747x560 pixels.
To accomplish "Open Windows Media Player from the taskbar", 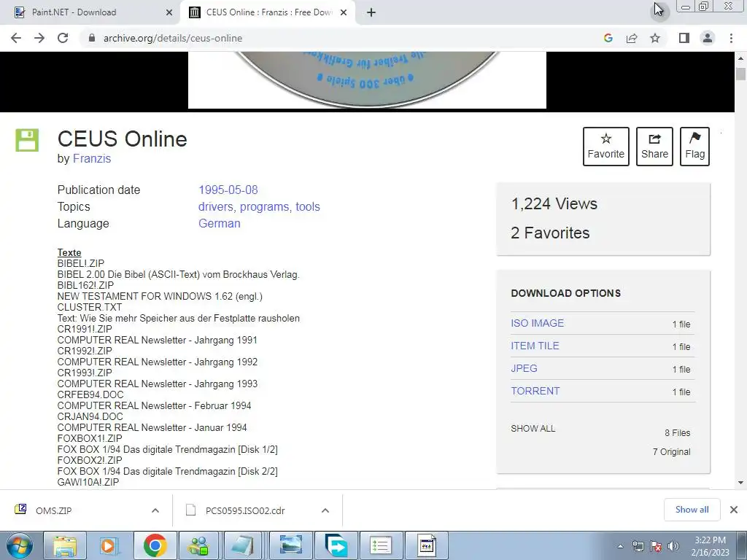I will click(x=109, y=545).
